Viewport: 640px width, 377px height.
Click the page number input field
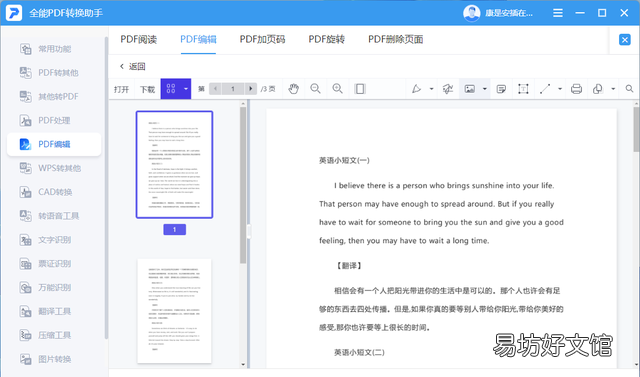click(233, 89)
